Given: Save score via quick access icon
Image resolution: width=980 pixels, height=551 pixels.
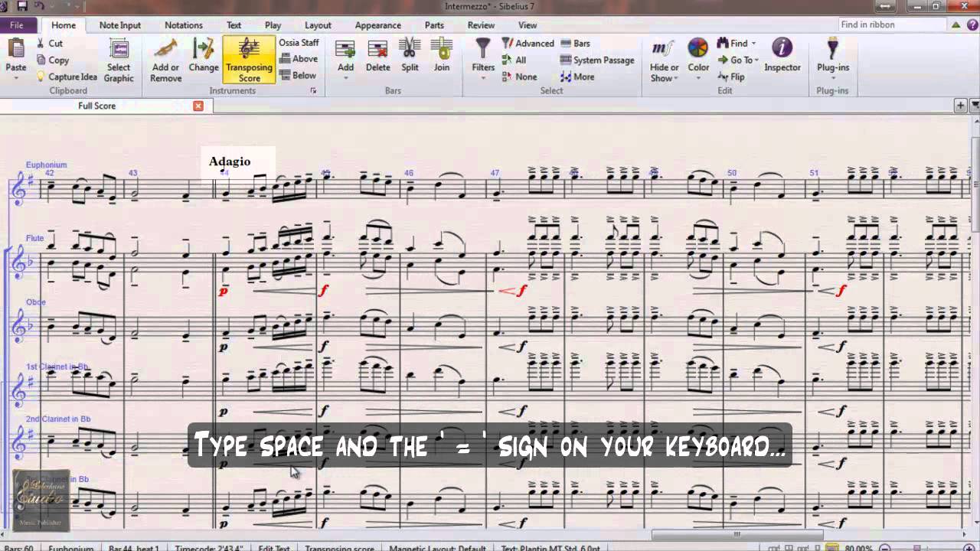Looking at the screenshot, I should click(x=22, y=6).
